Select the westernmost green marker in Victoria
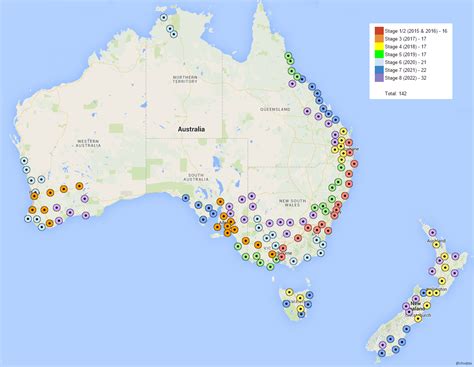This screenshot has width=474, height=367. click(x=238, y=246)
